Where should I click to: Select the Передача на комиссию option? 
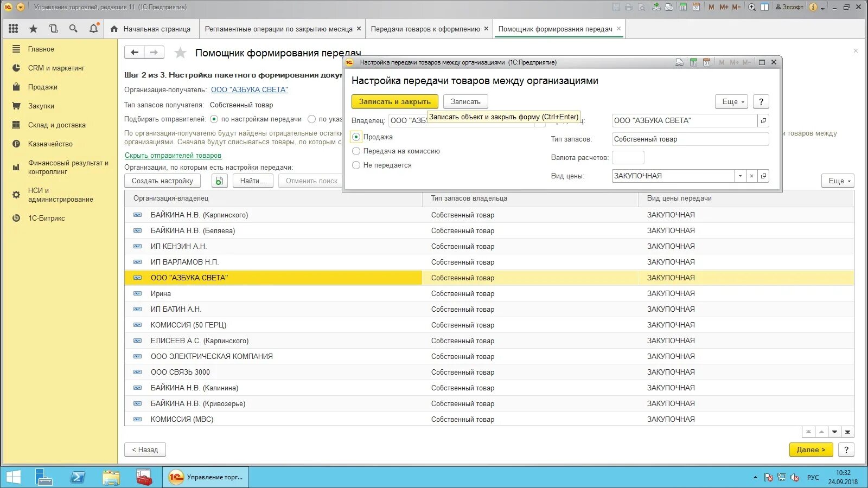click(x=356, y=151)
